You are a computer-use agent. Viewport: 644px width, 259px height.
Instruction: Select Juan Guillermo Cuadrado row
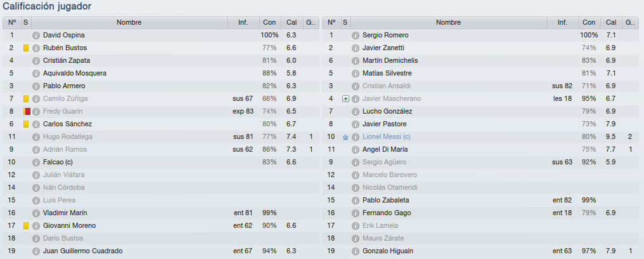161,251
